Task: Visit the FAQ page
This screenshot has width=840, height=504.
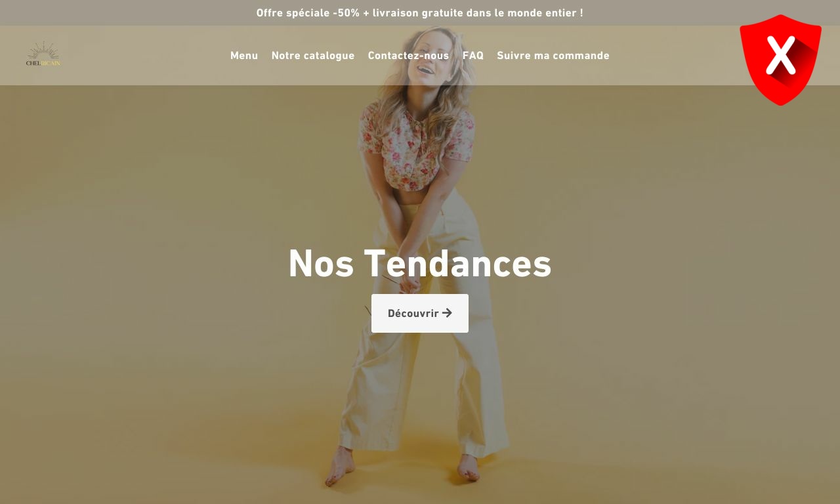Action: point(473,56)
